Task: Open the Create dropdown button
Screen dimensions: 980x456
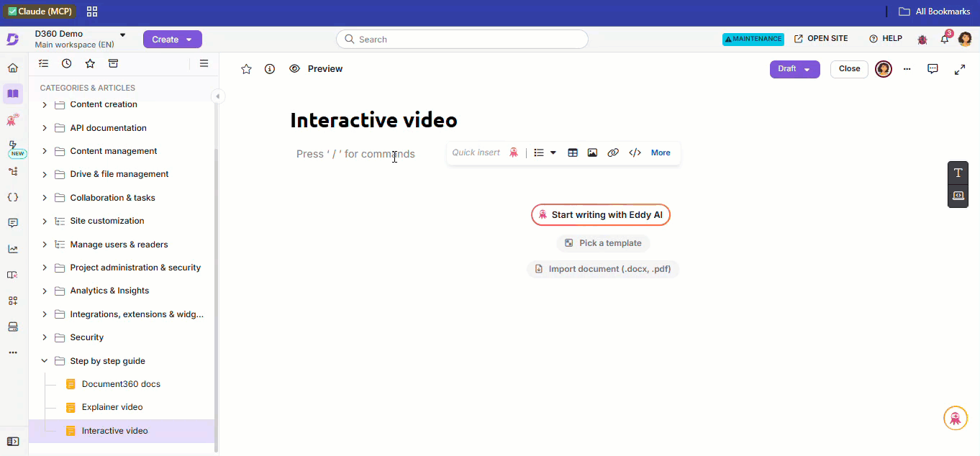Action: tap(173, 40)
